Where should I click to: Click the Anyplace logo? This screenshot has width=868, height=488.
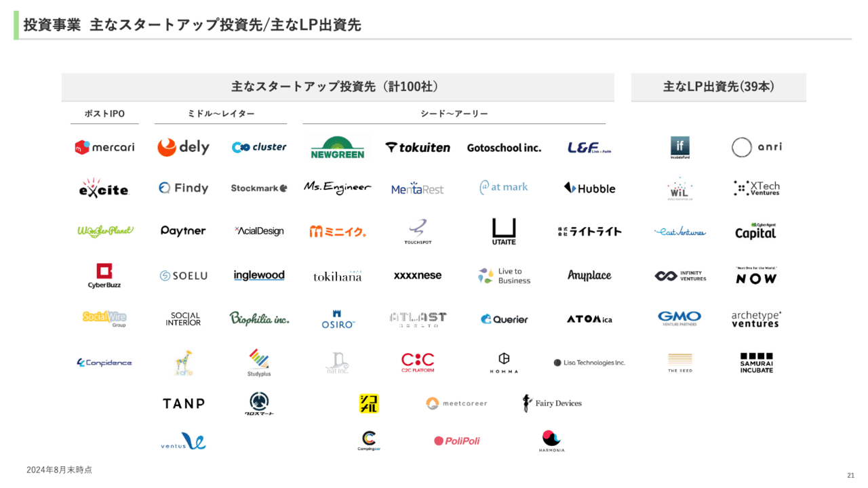[x=589, y=275]
